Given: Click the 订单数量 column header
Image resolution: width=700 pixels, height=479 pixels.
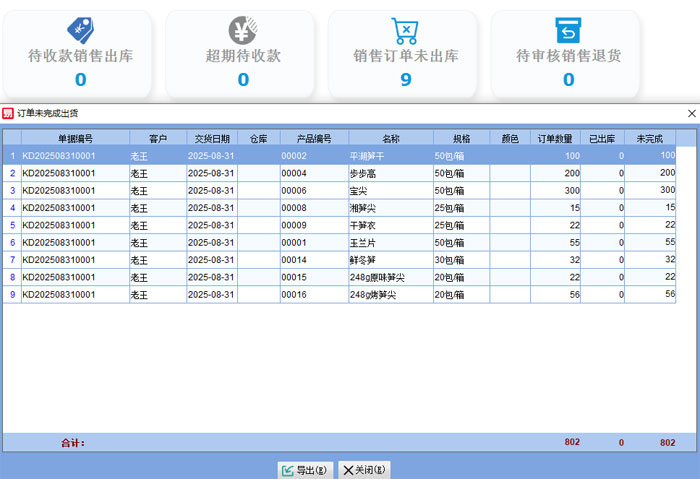Looking at the screenshot, I should click(555, 138).
